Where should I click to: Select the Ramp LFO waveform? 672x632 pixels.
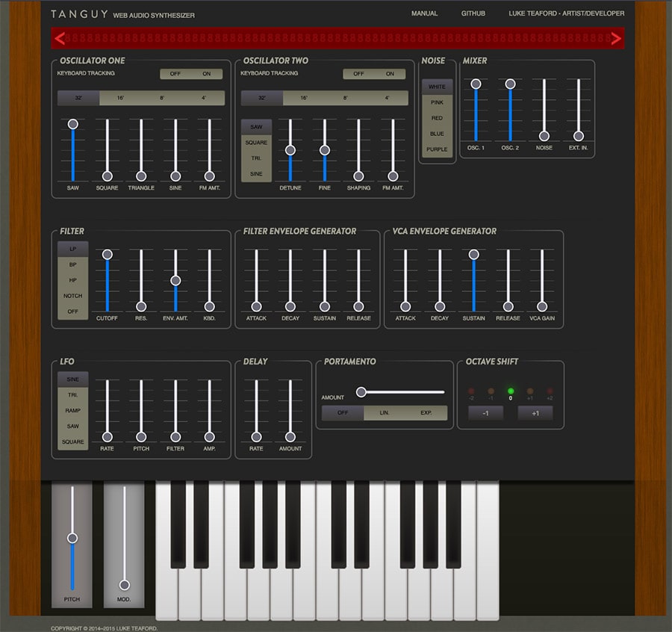(73, 410)
